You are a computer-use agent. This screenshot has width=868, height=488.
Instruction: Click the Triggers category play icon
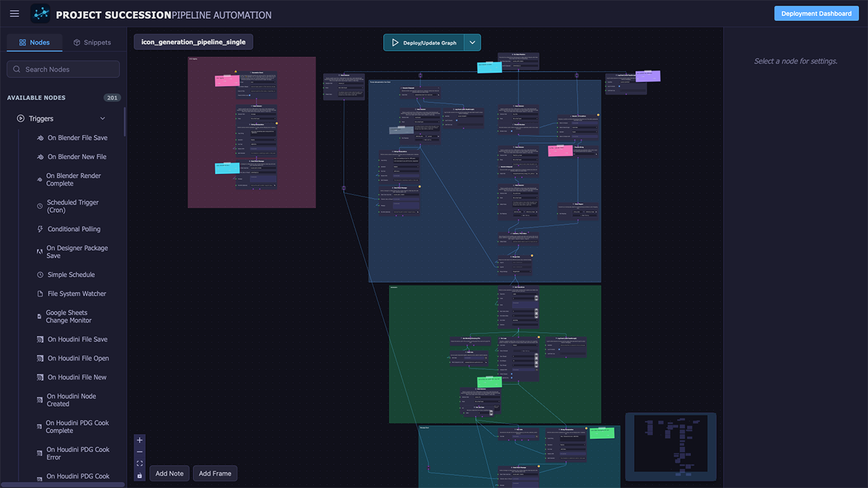(21, 119)
